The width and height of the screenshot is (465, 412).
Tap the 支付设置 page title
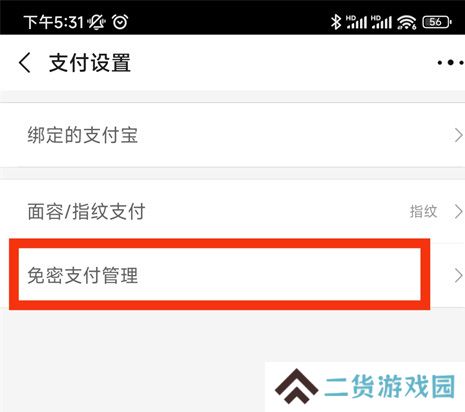(90, 63)
